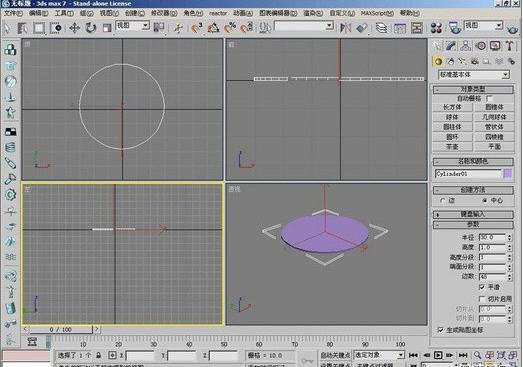The width and height of the screenshot is (523, 367).
Task: Open the Material Editor spheres icon
Action: point(436,28)
